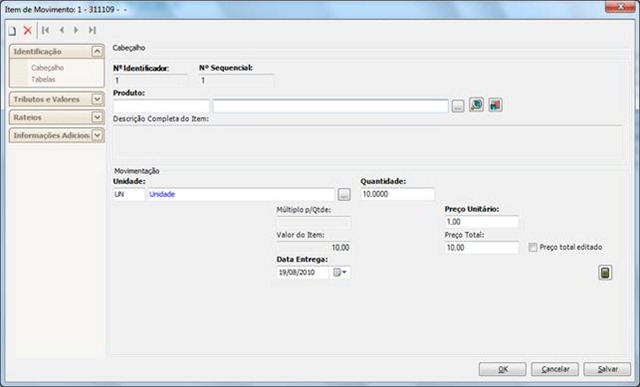The height and width of the screenshot is (387, 640).
Task: Click the Nº Identificador field
Action: (150, 80)
